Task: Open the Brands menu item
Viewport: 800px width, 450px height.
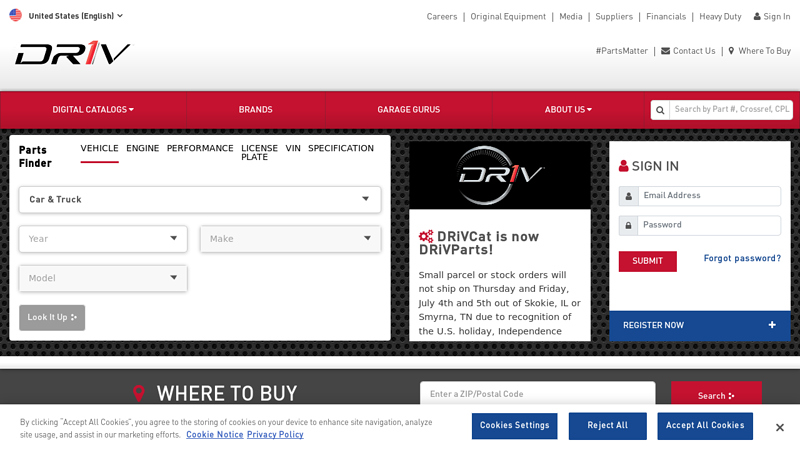Action: click(x=256, y=110)
